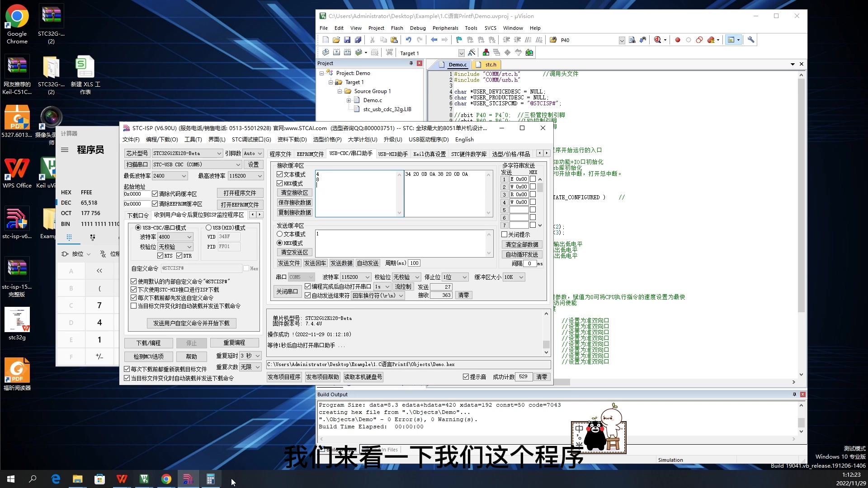This screenshot has height=488, width=868.
Task: Open µVision configuration wrench icon
Action: (751, 40)
